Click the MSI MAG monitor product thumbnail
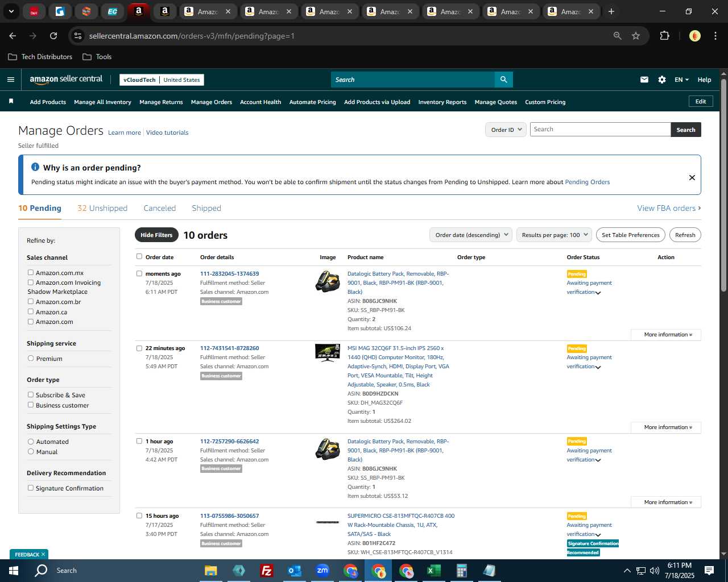Viewport: 728px width, 582px height. click(328, 352)
